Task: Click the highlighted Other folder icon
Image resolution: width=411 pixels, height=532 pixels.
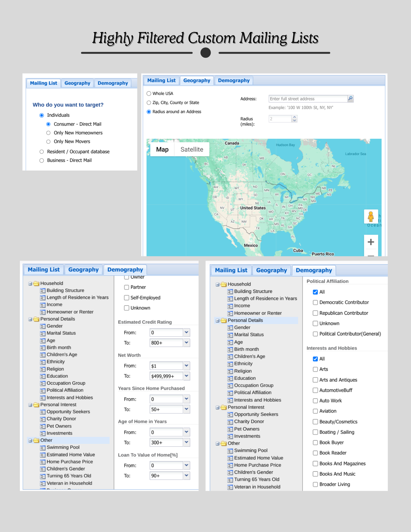Action: coord(36,440)
